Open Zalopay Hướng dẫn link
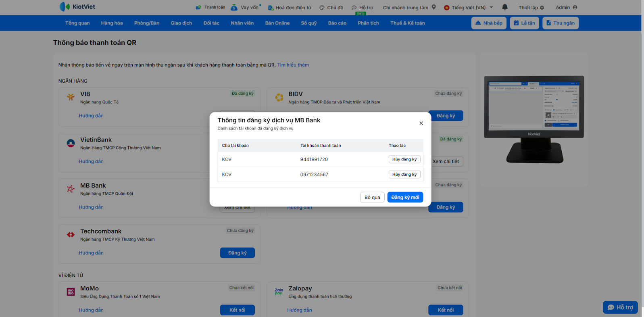 pyautogui.click(x=300, y=310)
